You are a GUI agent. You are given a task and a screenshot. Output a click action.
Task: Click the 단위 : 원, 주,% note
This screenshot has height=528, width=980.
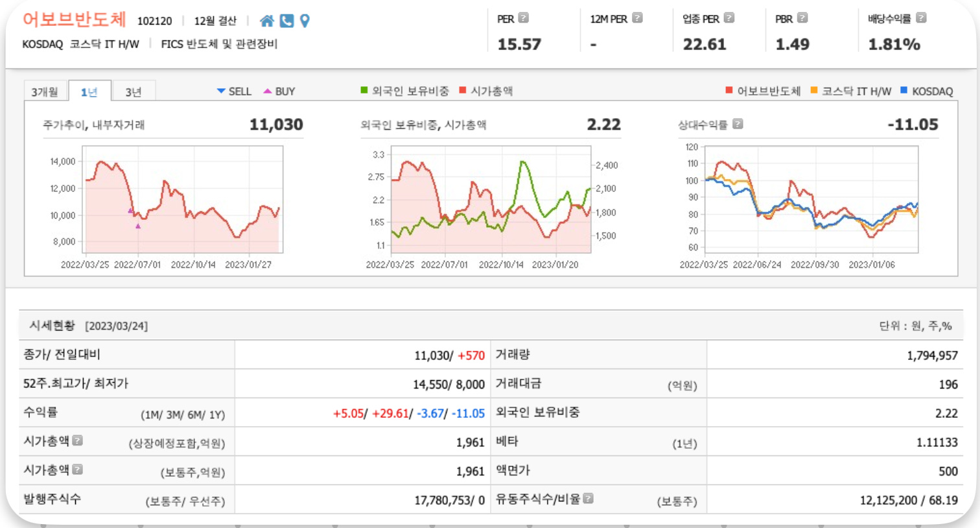click(x=915, y=326)
